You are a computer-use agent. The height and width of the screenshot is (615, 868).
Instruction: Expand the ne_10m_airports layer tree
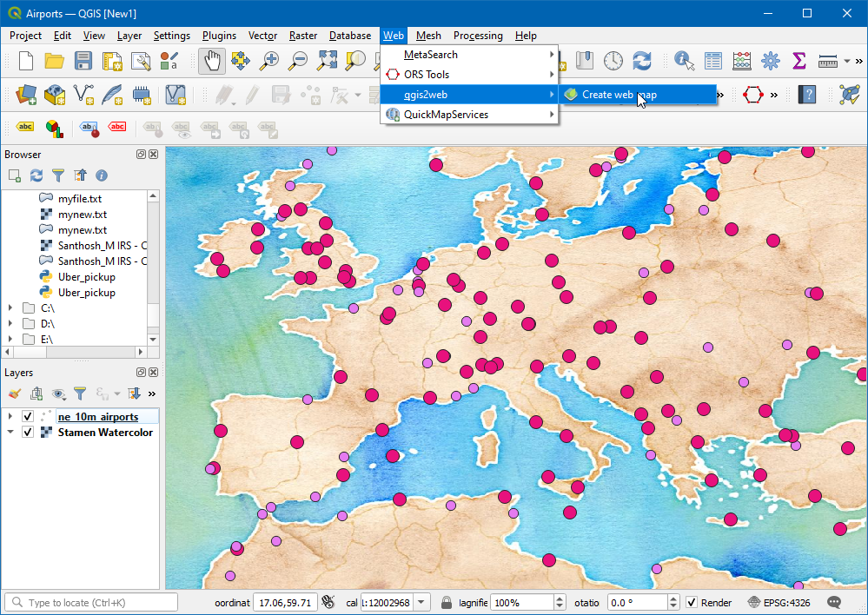pos(10,417)
